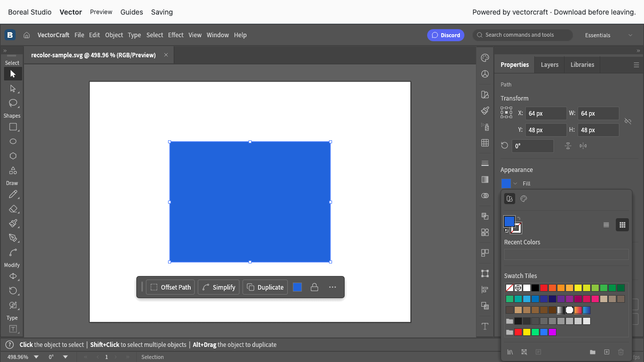Pick the Lasso tool in the toolbar
The width and height of the screenshot is (644, 362).
pos(13,103)
